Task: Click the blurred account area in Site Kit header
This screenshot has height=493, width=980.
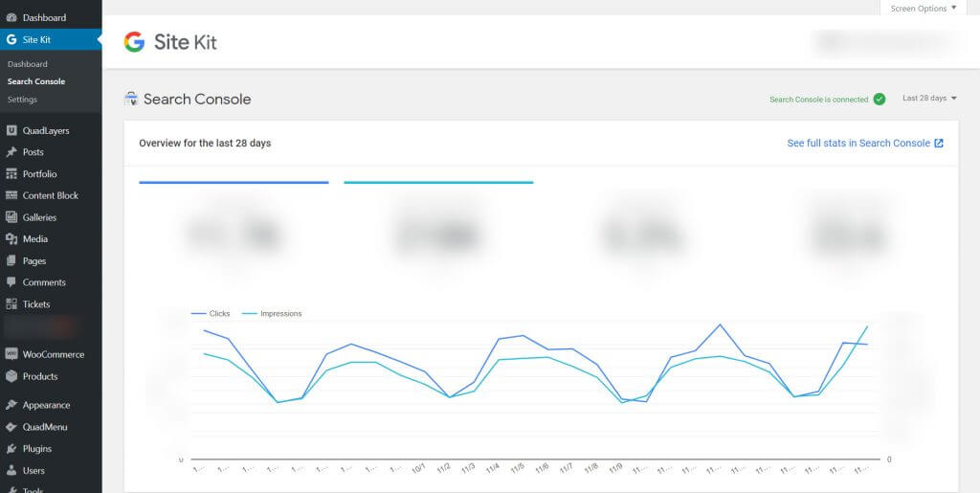Action: point(886,41)
